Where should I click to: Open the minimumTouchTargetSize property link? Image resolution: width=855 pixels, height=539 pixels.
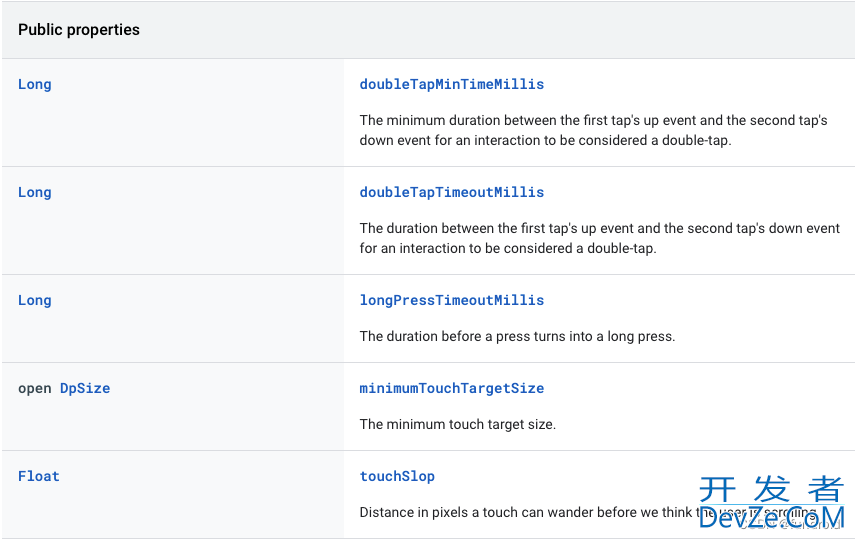click(x=451, y=388)
